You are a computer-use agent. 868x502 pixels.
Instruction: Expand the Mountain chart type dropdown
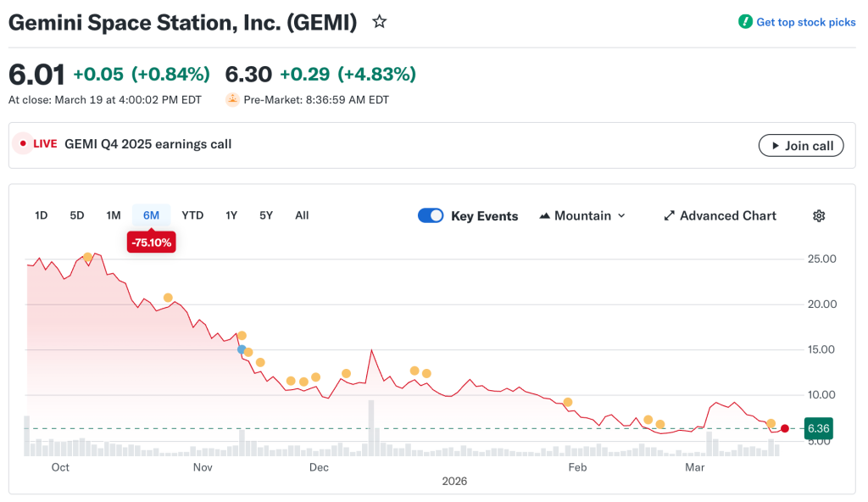[582, 215]
